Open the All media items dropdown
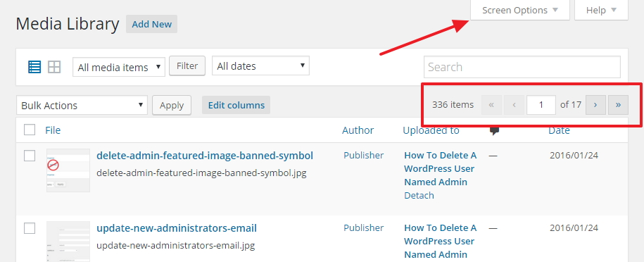The height and width of the screenshot is (262, 644). (x=119, y=67)
